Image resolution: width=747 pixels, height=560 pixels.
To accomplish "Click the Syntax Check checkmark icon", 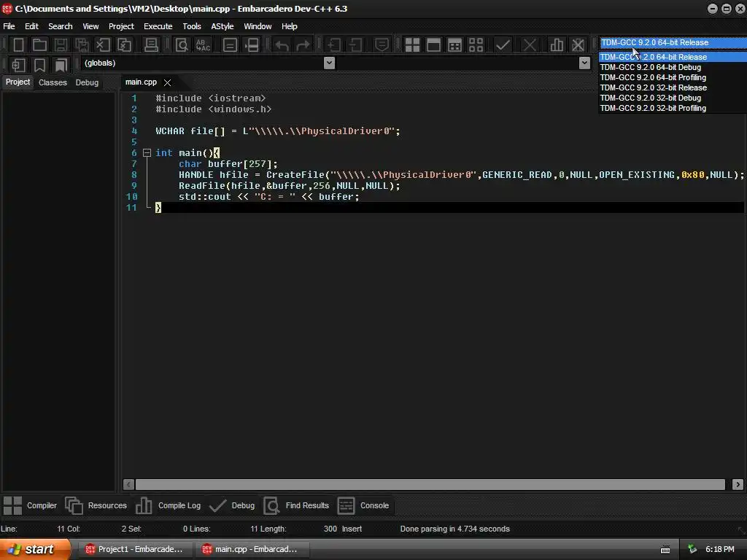I will pyautogui.click(x=503, y=45).
